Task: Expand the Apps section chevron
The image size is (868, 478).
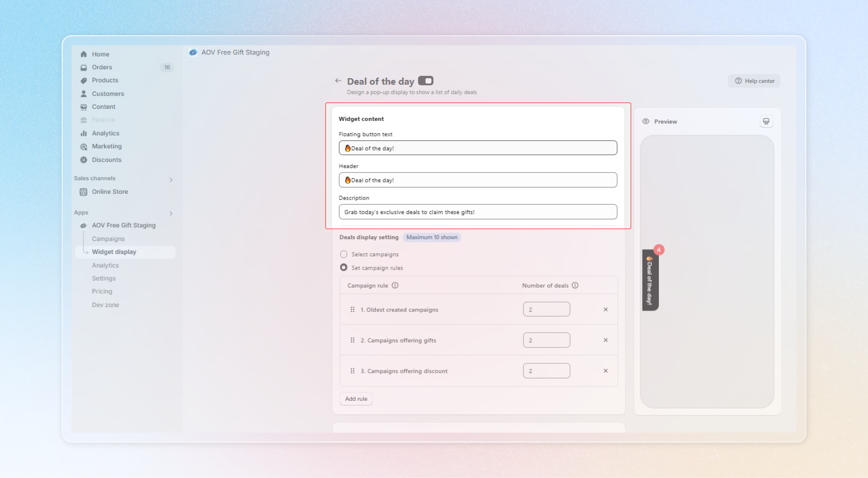Action: point(171,213)
